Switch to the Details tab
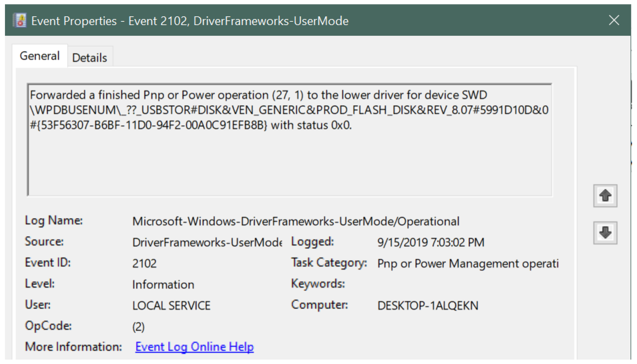Screen dimensions: 637x364 [90, 58]
